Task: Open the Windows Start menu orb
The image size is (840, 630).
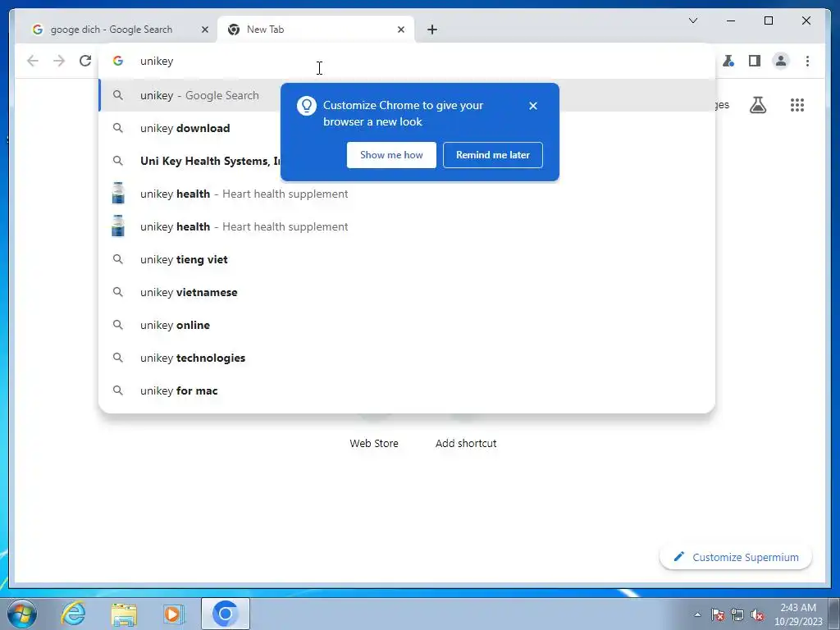Action: [x=22, y=614]
